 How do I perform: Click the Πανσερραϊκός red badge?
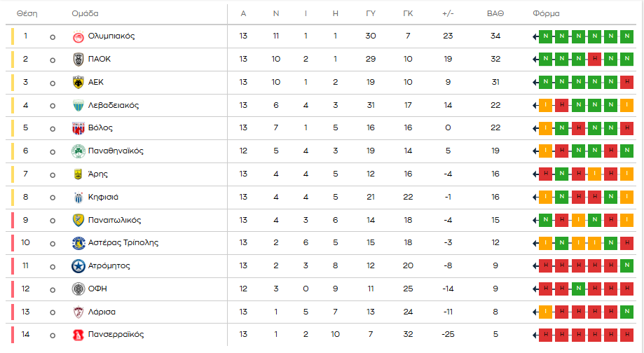pyautogui.click(x=78, y=335)
